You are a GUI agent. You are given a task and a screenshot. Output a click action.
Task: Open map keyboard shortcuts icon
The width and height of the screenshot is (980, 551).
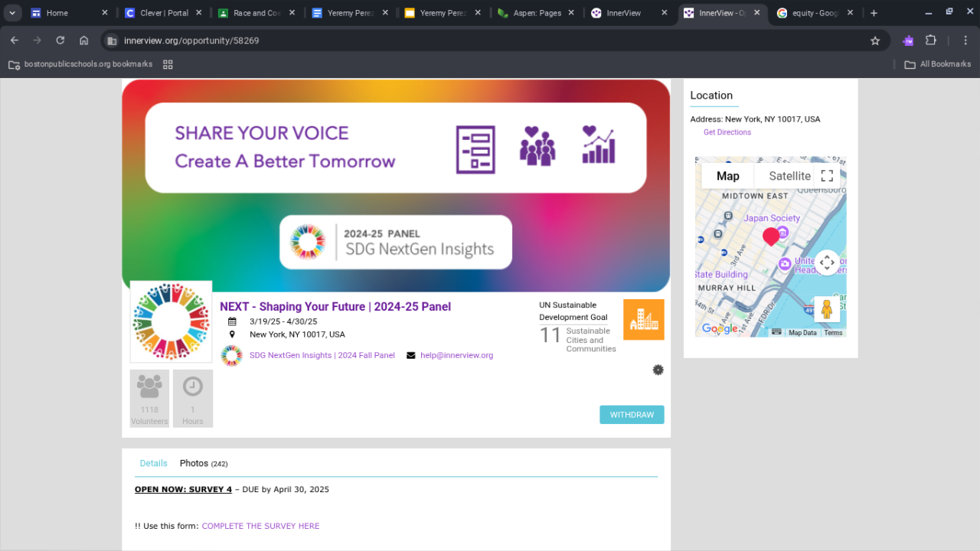[776, 332]
